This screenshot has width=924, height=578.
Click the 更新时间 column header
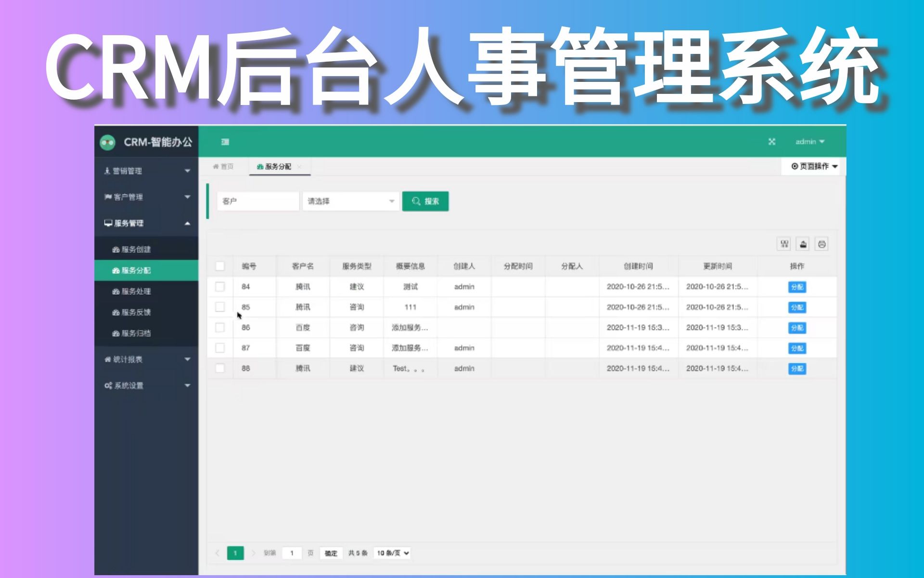pyautogui.click(x=717, y=266)
